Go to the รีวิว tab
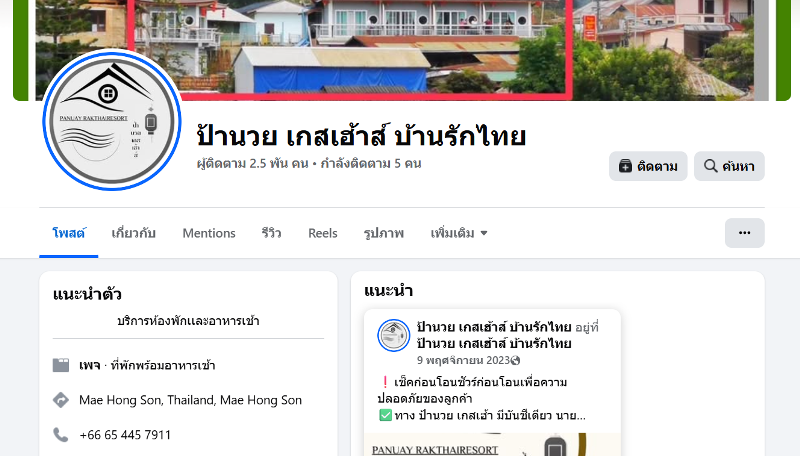This screenshot has height=456, width=800. (x=271, y=233)
